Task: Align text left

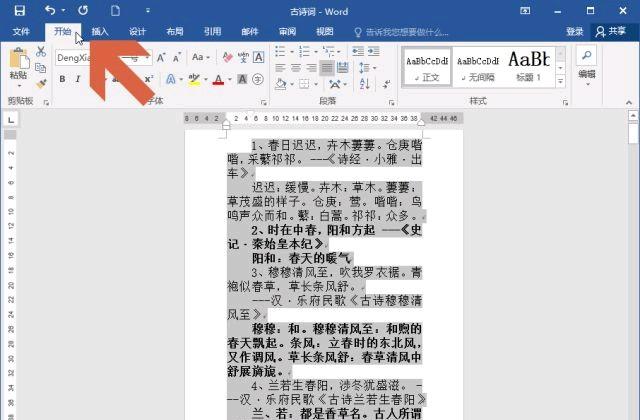Action: [280, 68]
